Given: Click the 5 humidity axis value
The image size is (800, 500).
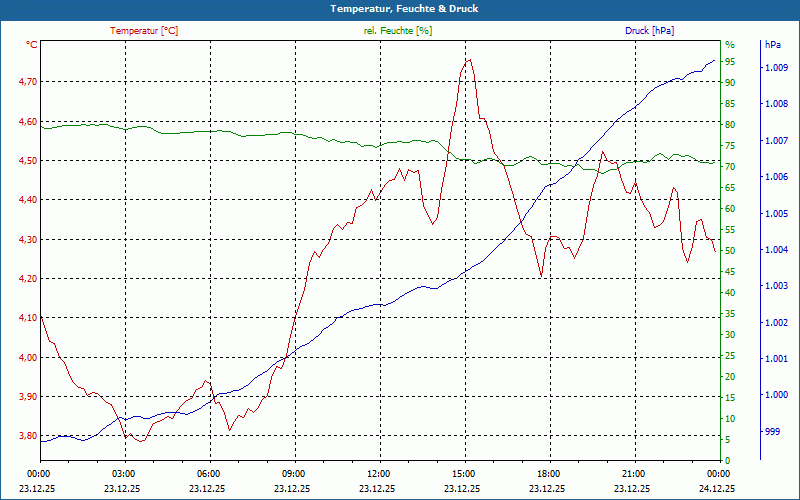Looking at the screenshot, I should click(x=728, y=440).
